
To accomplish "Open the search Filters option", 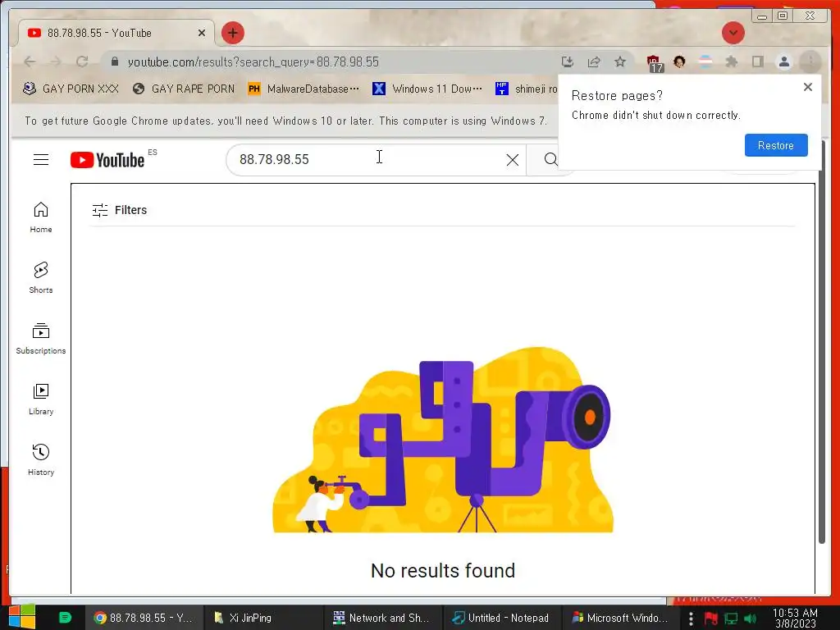I will tap(120, 210).
